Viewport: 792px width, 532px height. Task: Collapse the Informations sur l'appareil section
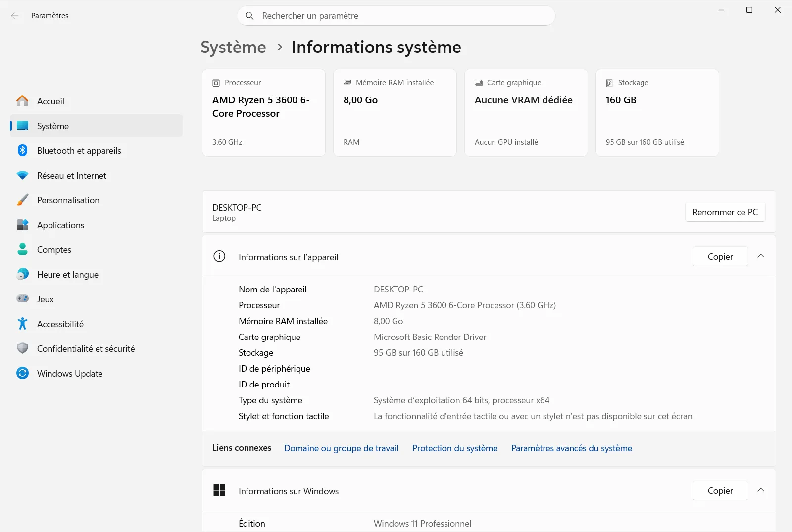pos(761,256)
